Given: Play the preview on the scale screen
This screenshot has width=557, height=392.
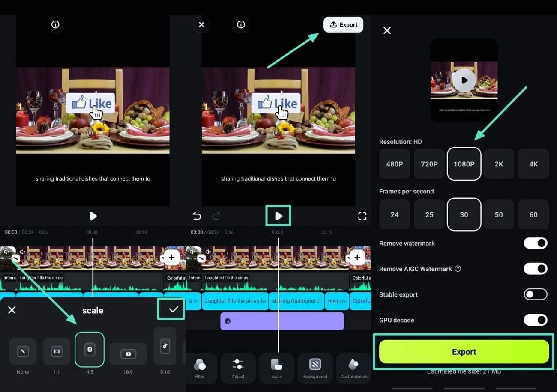Looking at the screenshot, I should pos(93,217).
